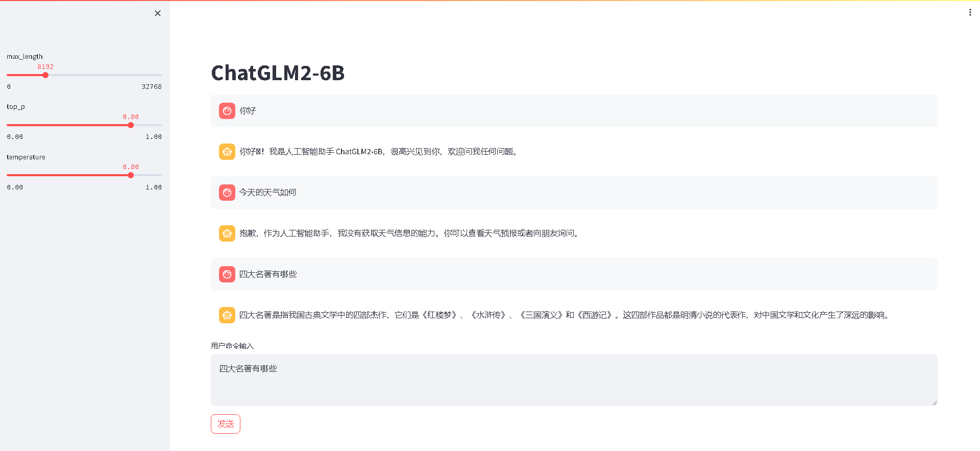The image size is (980, 451).
Task: Click the ChatGLM2-6B page title
Action: tap(278, 73)
